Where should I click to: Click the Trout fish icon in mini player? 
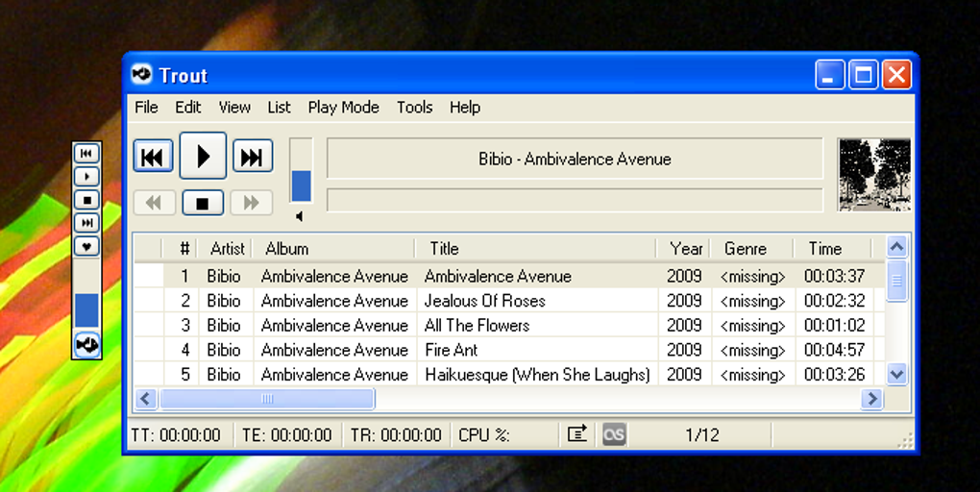(86, 345)
